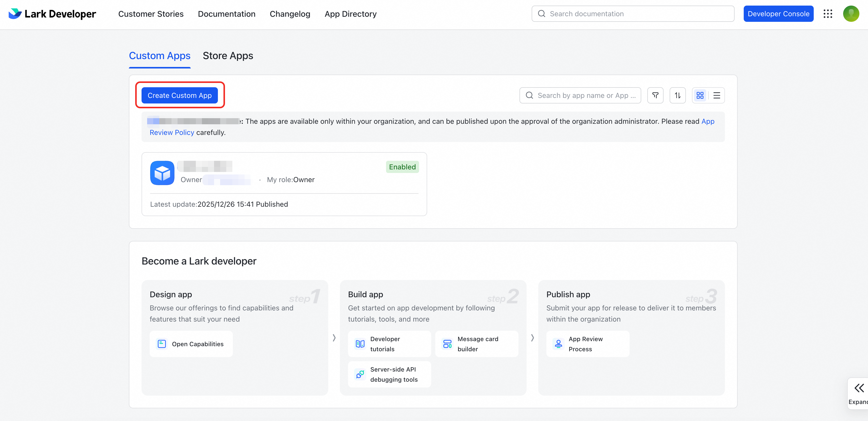Click chevron between Build and Publish steps
Viewport: 868px width, 421px height.
(x=532, y=338)
